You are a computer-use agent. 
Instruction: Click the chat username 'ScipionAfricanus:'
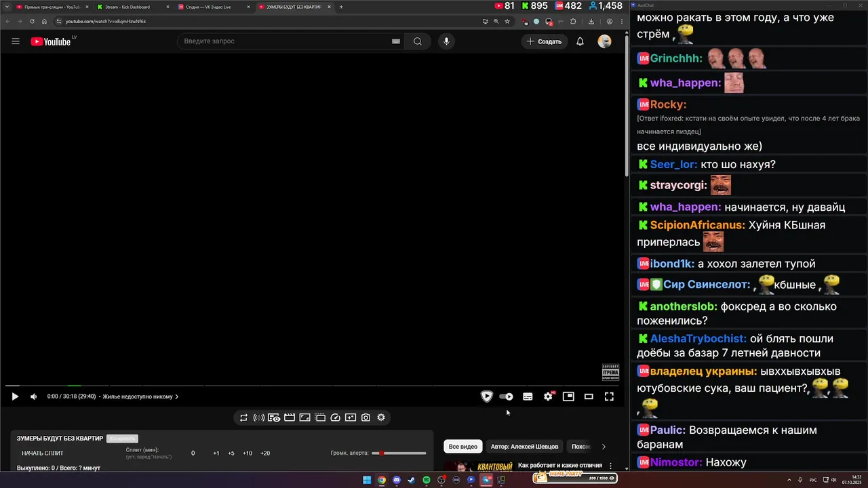pos(698,225)
